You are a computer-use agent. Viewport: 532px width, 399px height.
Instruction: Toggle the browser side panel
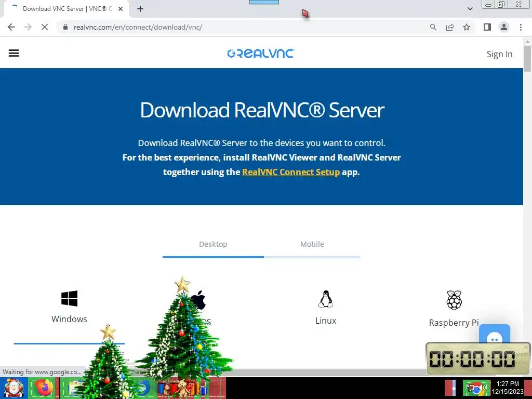[x=487, y=27]
